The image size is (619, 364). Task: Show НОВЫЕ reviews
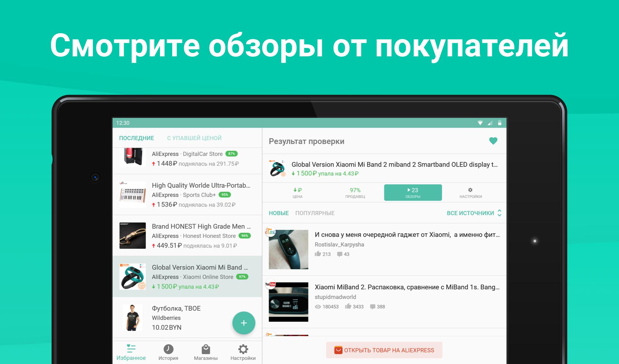(x=279, y=213)
